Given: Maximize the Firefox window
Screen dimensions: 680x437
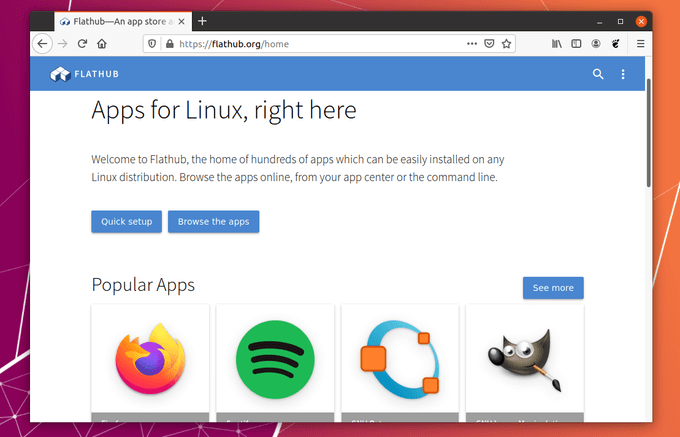Looking at the screenshot, I should pos(620,21).
